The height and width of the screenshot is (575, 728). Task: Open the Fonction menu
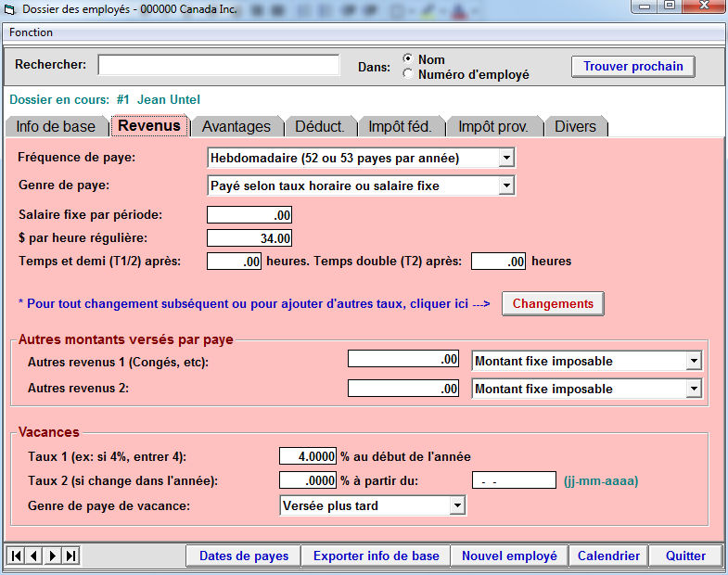coord(32,32)
